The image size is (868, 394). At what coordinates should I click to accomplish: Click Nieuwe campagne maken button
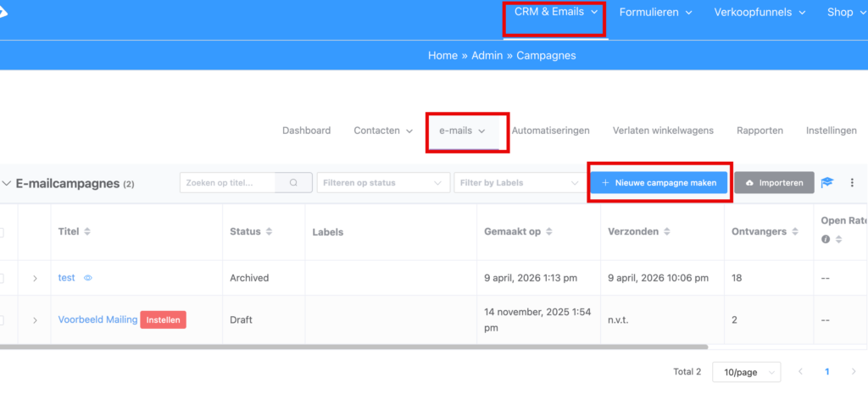[x=659, y=182]
